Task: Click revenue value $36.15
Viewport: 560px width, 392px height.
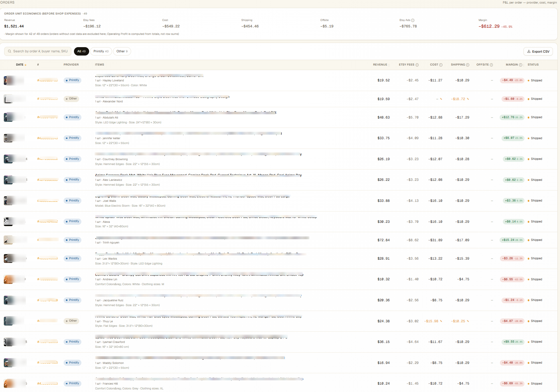Action: point(384,342)
